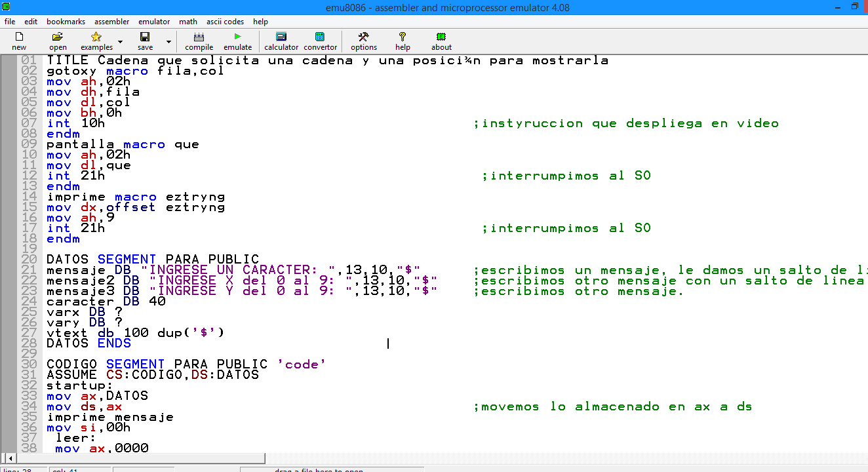The height and width of the screenshot is (472, 868).
Task: Click the compile icon
Action: tap(199, 37)
